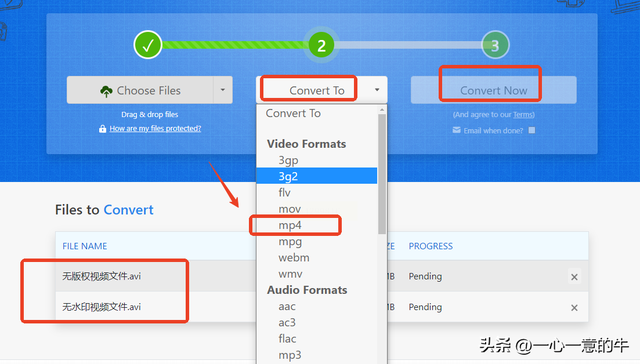Click the FILE NAME column header
640x364 pixels.
(x=84, y=246)
